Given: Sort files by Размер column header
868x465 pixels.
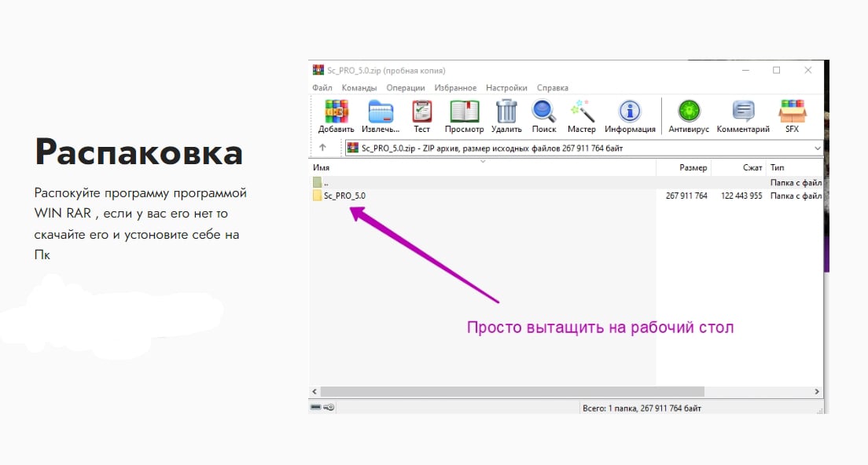Looking at the screenshot, I should tap(693, 167).
